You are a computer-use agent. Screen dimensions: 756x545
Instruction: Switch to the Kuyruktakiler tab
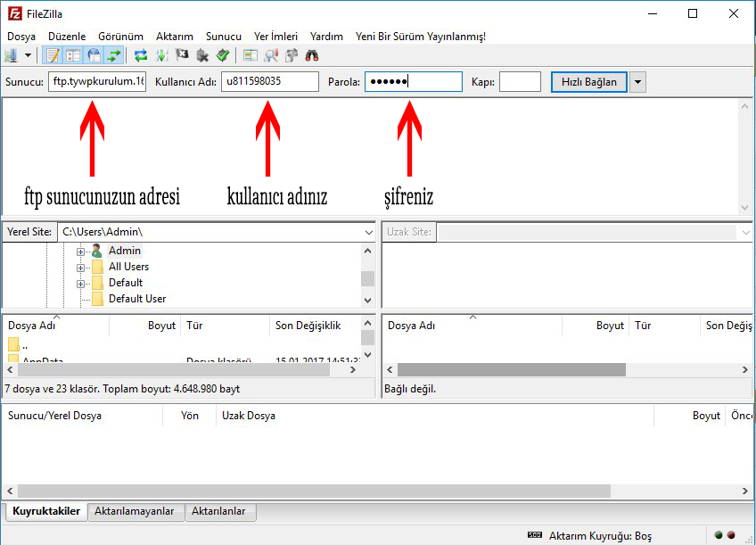tap(46, 511)
